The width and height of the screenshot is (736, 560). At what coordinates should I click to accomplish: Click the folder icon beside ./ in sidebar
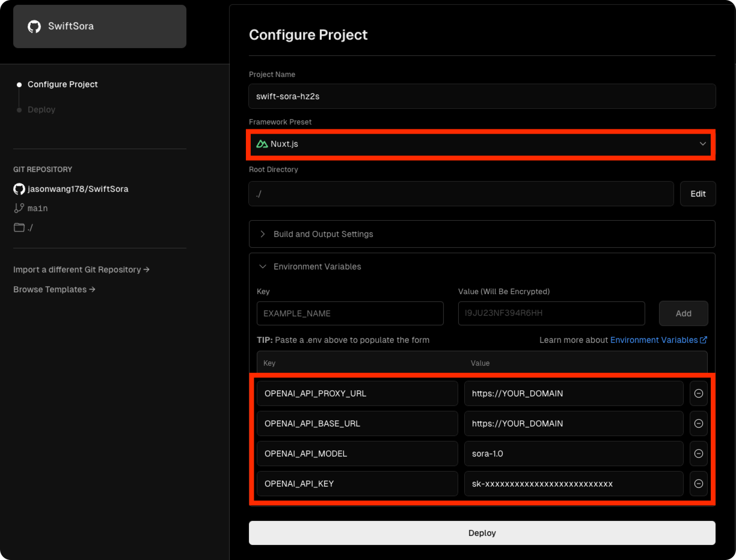click(x=19, y=227)
